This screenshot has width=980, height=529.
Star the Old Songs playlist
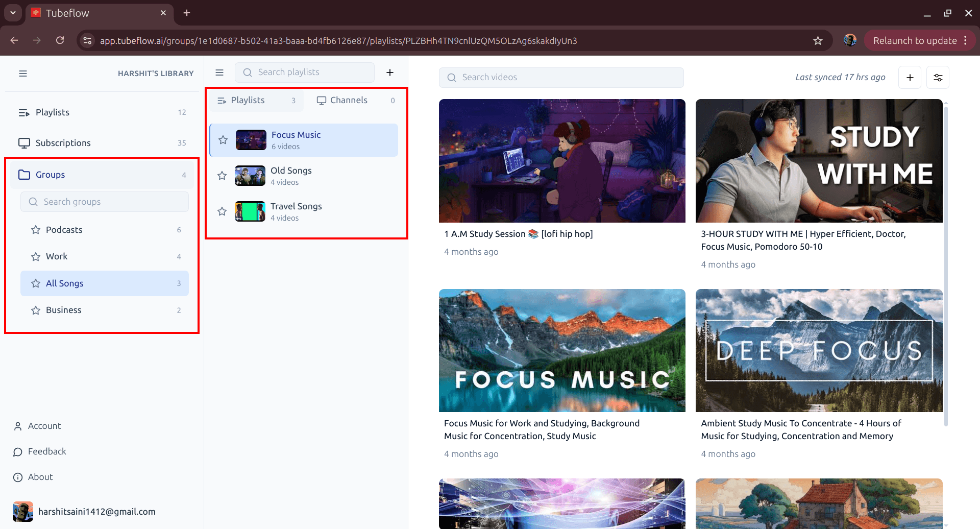click(222, 175)
